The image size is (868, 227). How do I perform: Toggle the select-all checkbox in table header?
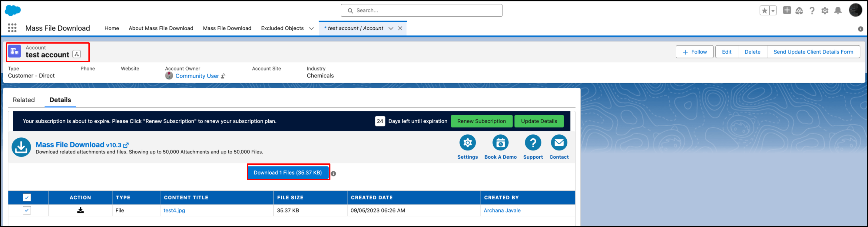click(x=27, y=197)
